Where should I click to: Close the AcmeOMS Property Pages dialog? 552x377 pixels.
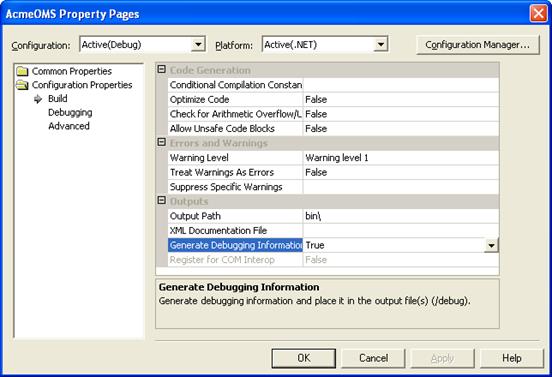tap(538, 14)
